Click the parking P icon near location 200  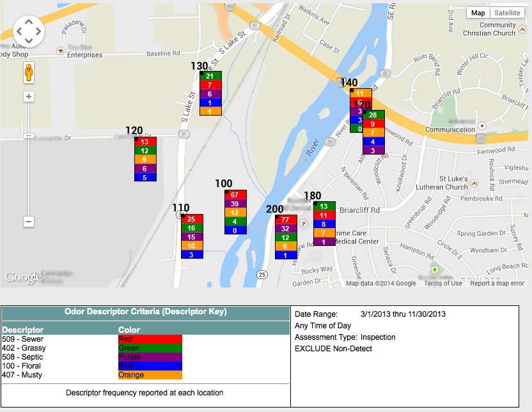(x=304, y=224)
